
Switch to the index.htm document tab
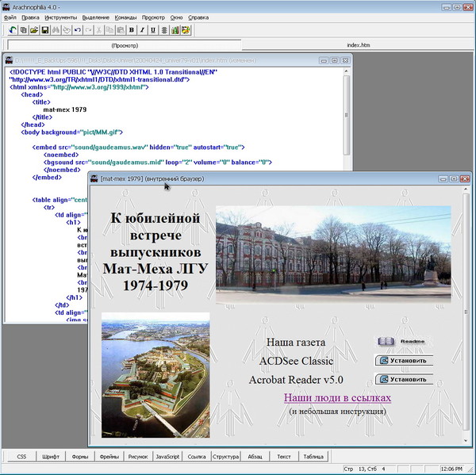click(x=359, y=45)
